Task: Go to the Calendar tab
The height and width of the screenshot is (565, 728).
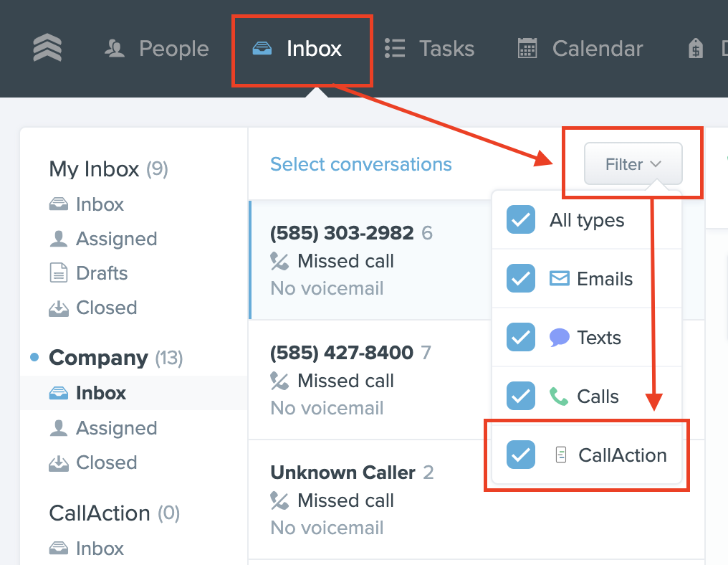Action: tap(580, 48)
